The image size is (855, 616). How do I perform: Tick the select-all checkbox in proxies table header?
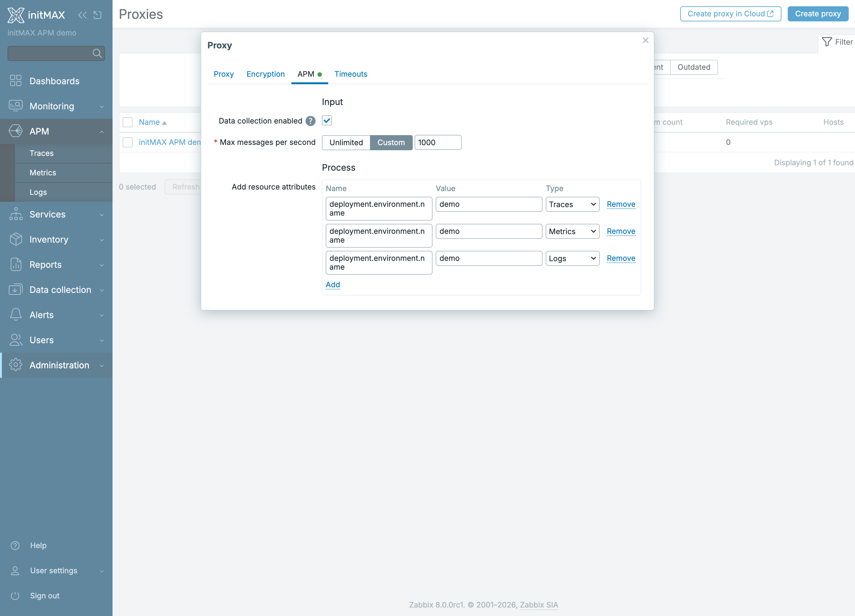128,122
